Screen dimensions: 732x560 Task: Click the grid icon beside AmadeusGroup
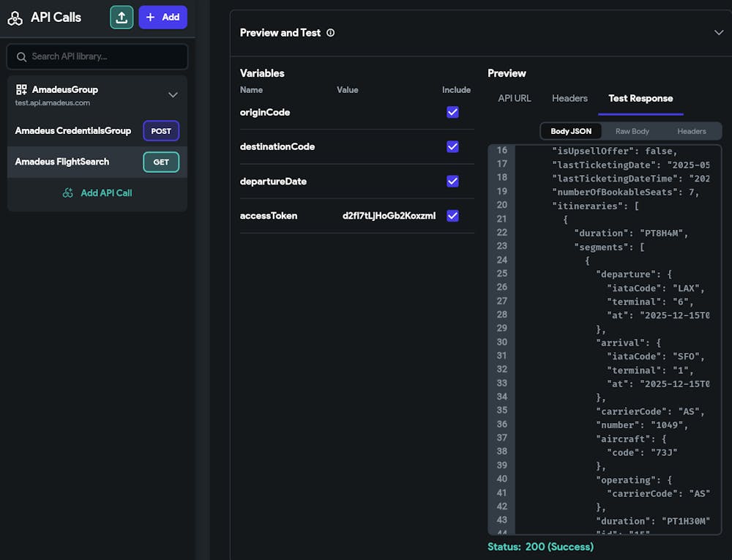click(x=20, y=89)
